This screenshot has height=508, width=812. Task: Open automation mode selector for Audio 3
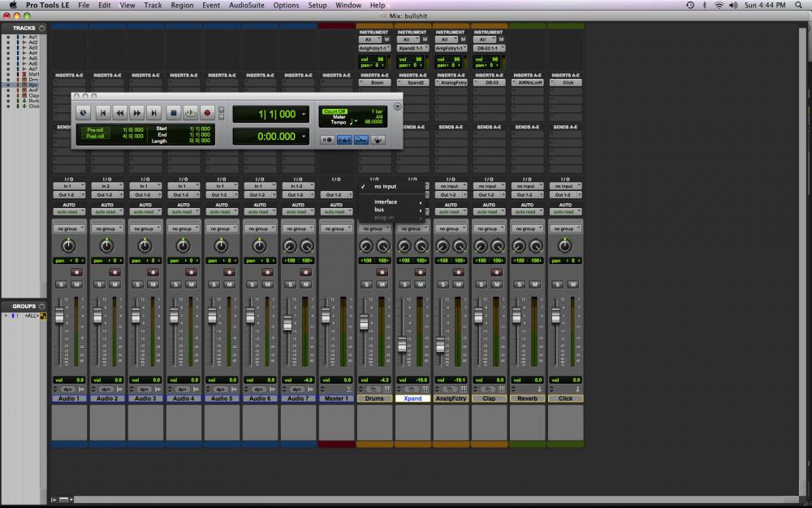145,212
